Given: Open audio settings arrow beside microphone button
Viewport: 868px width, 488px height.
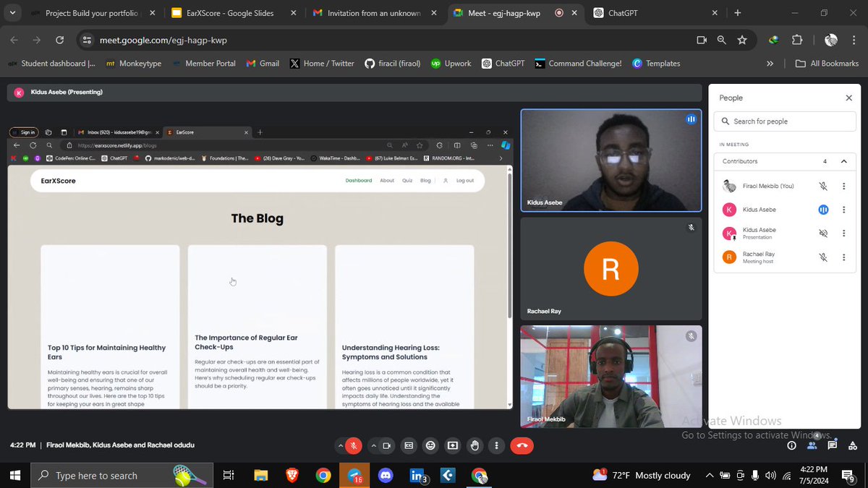Looking at the screenshot, I should 340,446.
